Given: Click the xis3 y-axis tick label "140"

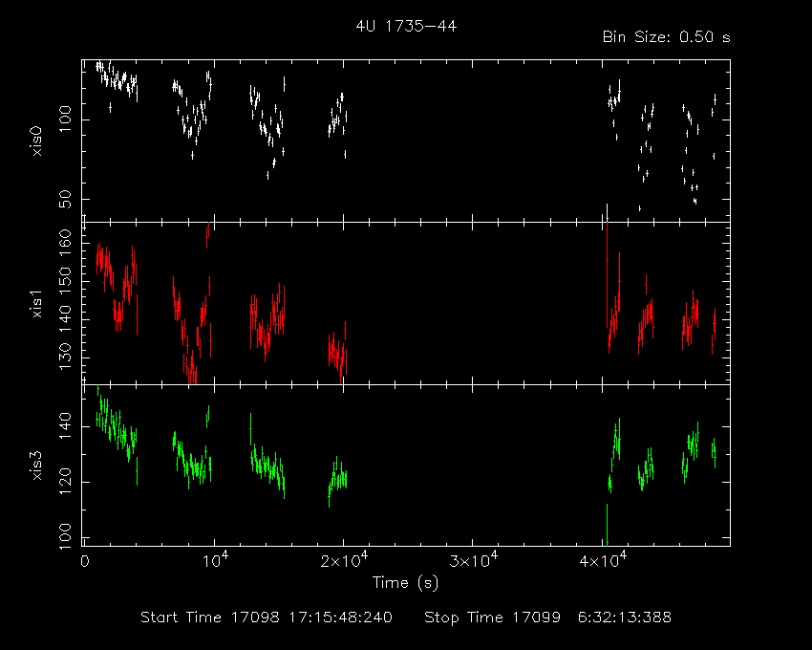Looking at the screenshot, I should 65,426.
